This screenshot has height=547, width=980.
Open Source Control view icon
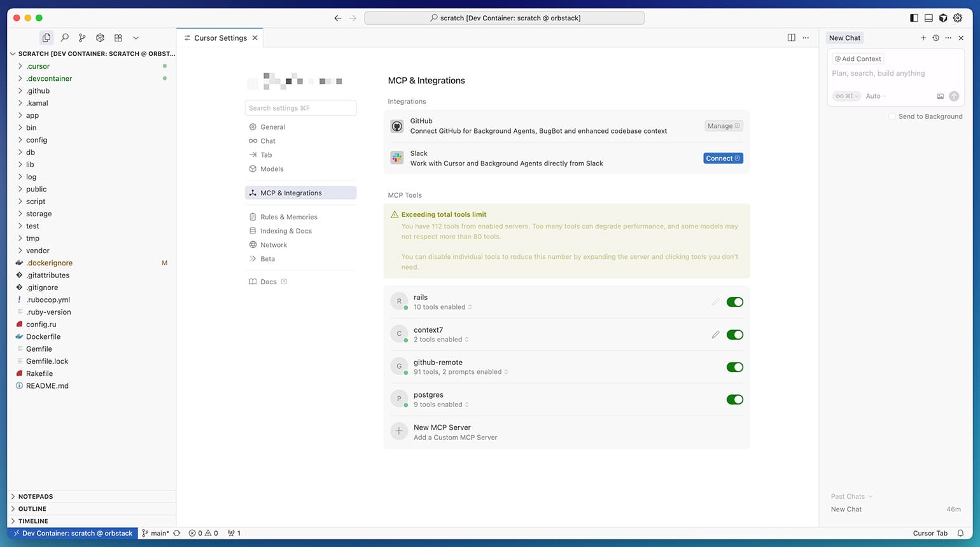[x=82, y=38]
